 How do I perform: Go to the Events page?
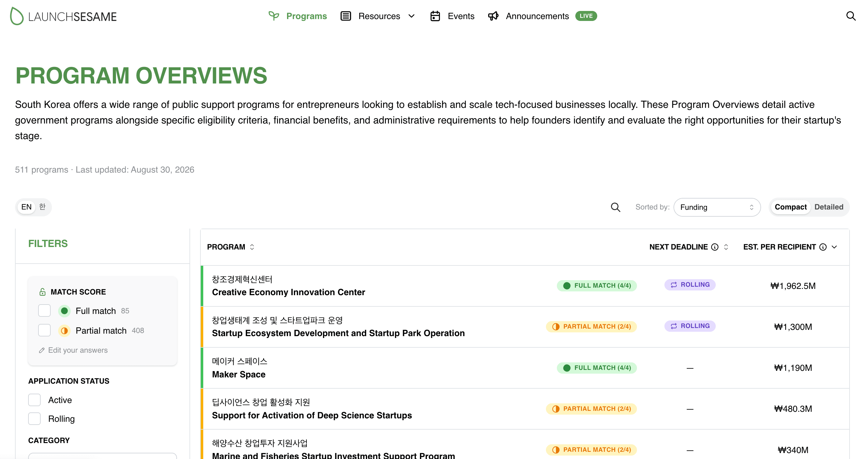(452, 16)
